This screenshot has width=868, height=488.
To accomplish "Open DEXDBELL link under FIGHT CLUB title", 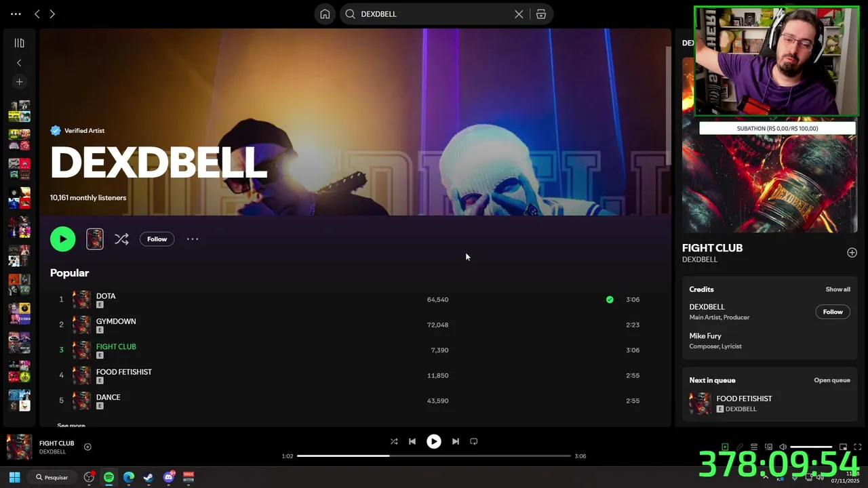I will (x=700, y=260).
